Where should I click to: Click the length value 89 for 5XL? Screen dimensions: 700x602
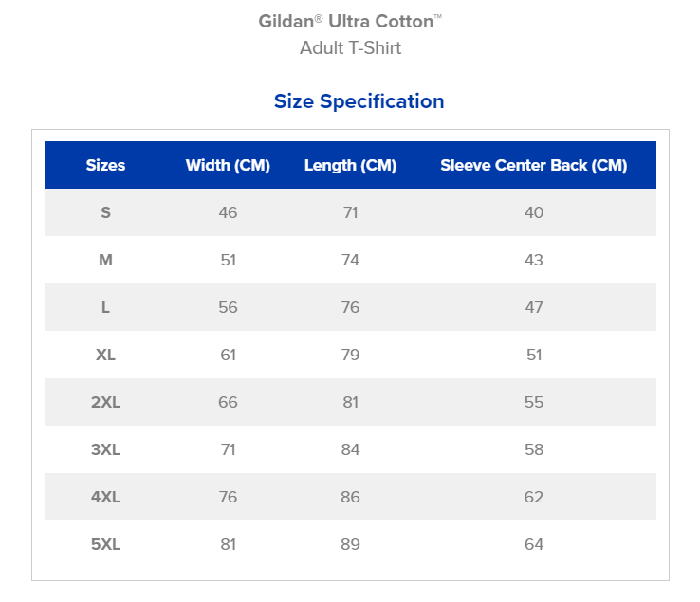click(350, 544)
